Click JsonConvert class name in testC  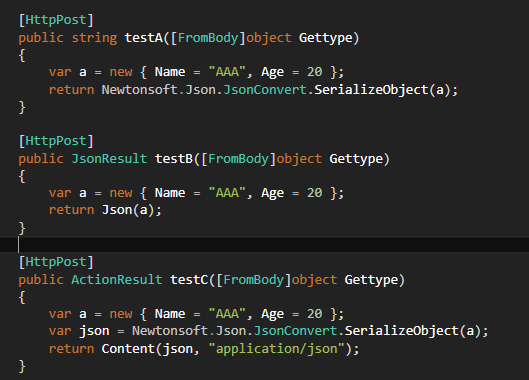pos(296,331)
